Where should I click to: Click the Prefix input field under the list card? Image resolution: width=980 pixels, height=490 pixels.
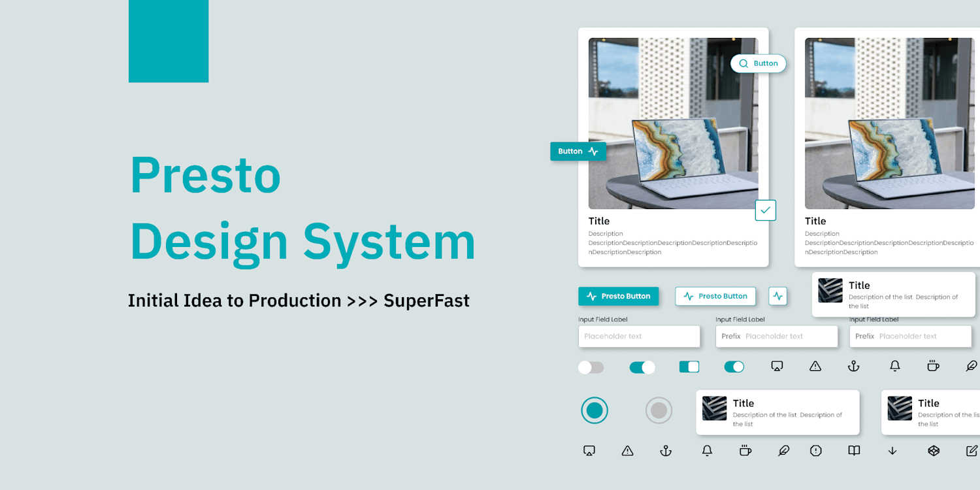tap(910, 336)
